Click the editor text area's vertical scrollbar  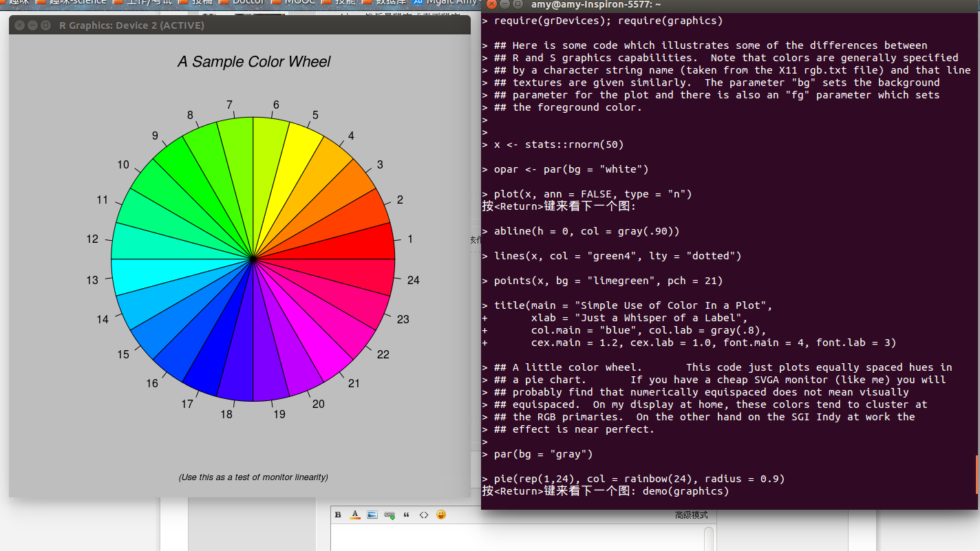click(x=709, y=539)
